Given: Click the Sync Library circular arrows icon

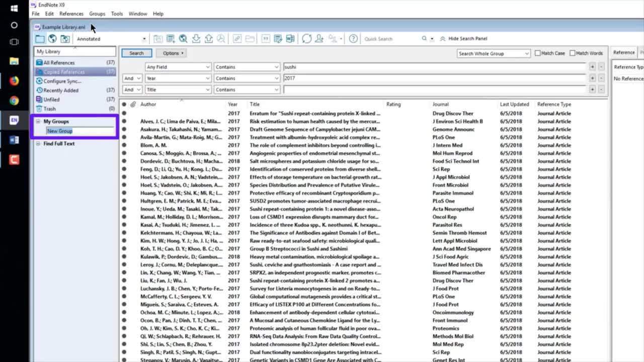Looking at the screenshot, I should coord(306,39).
